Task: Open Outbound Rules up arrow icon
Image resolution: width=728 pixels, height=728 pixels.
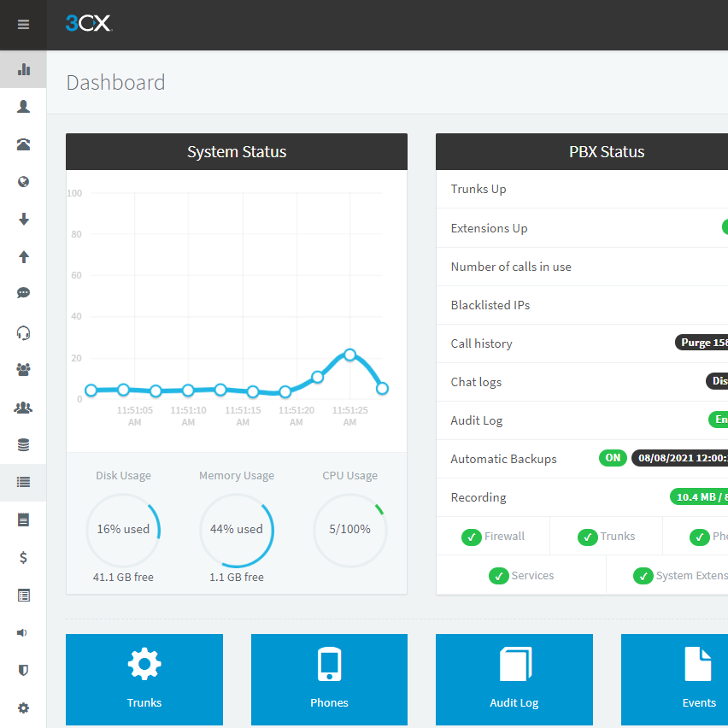Action: pos(23,256)
